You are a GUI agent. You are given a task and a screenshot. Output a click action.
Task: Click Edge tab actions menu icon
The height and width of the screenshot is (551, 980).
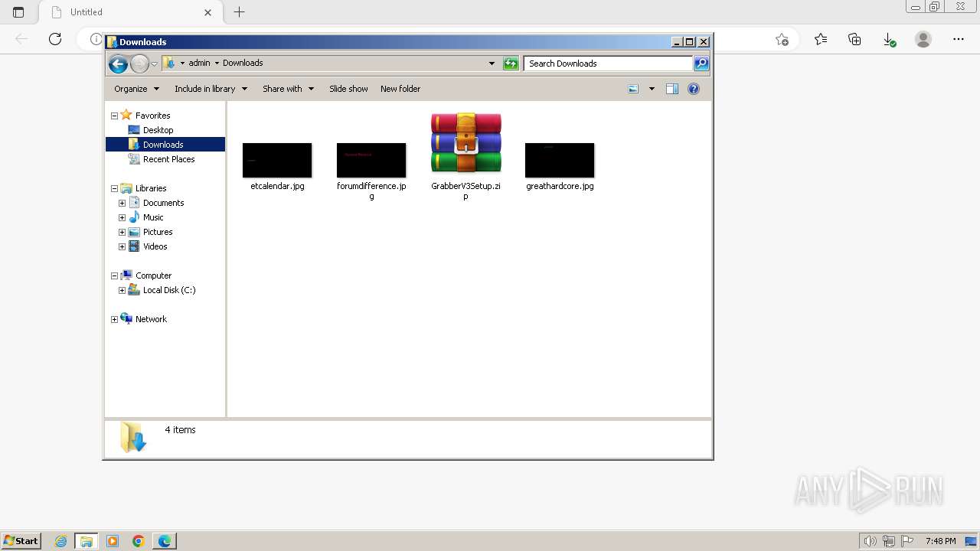point(18,12)
